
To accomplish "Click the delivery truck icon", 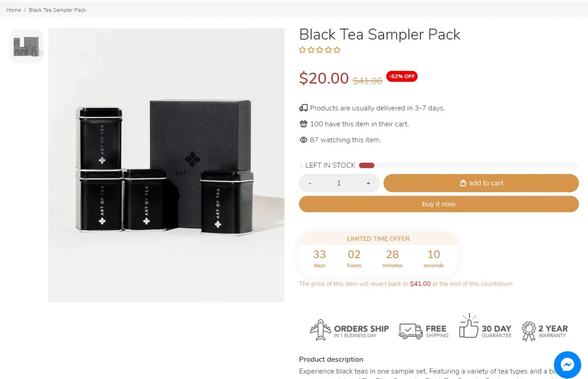I will click(304, 108).
